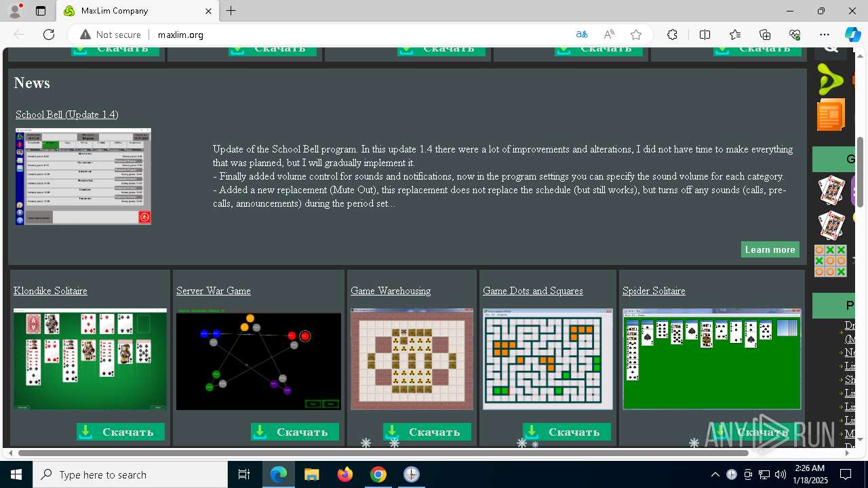Open the Game Warehousing link

[x=391, y=291]
